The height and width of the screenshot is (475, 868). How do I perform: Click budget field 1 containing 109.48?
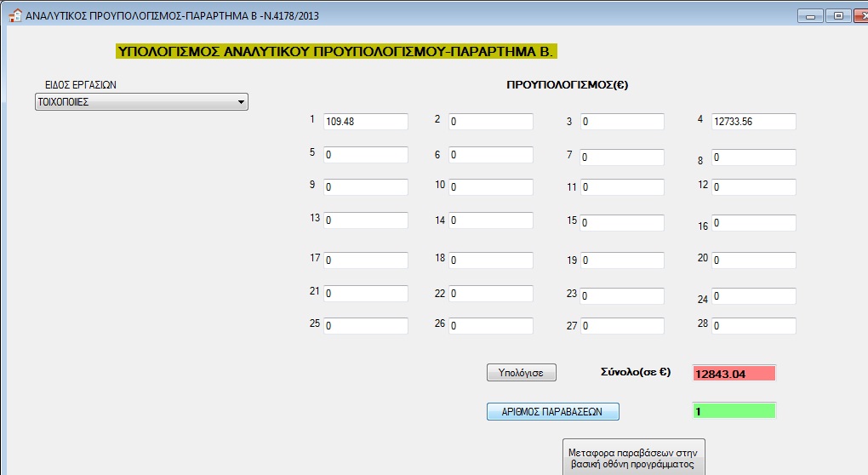click(x=365, y=122)
